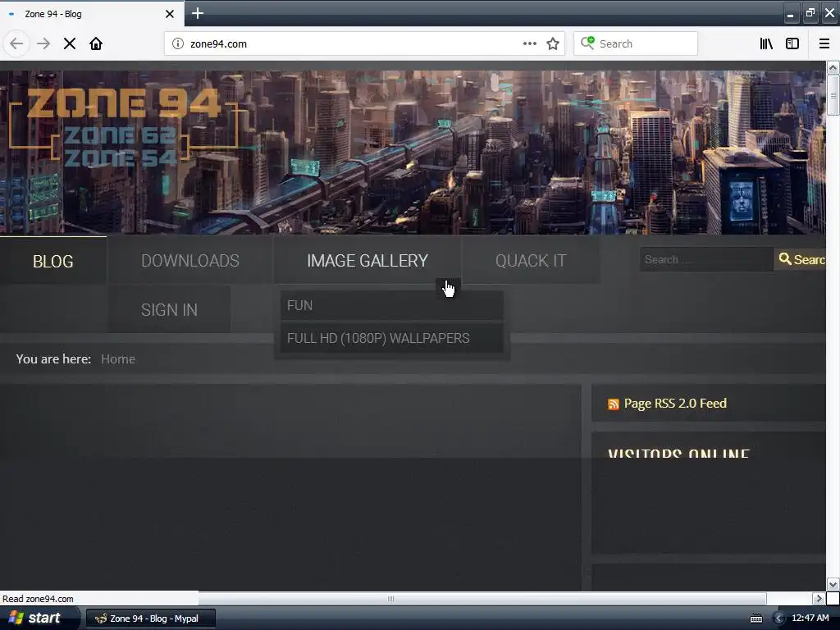840x630 pixels.
Task: Stop page loading with the X button
Action: (70, 43)
